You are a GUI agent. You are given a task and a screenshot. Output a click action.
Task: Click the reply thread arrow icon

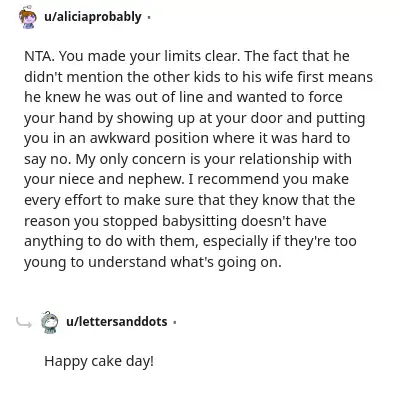[x=24, y=322]
